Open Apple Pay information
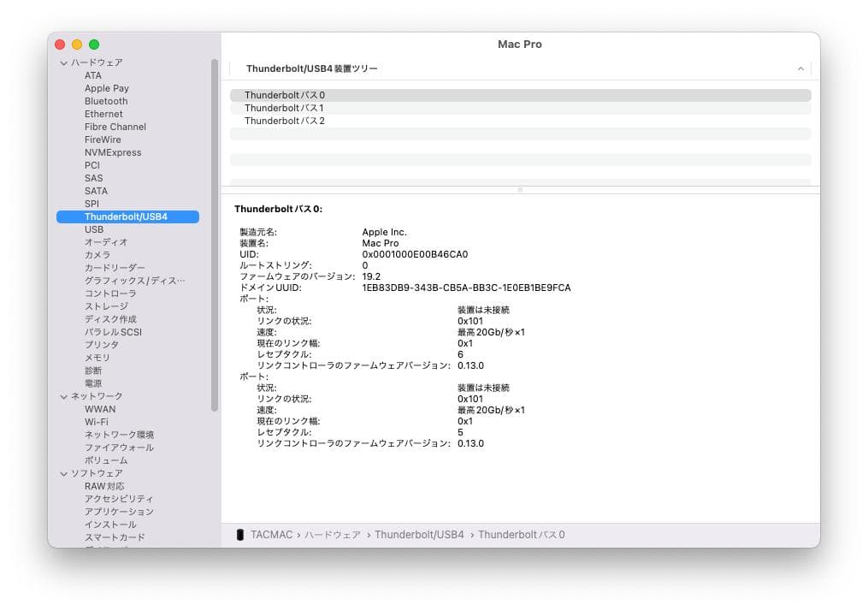The width and height of the screenshot is (868, 611). pos(106,88)
